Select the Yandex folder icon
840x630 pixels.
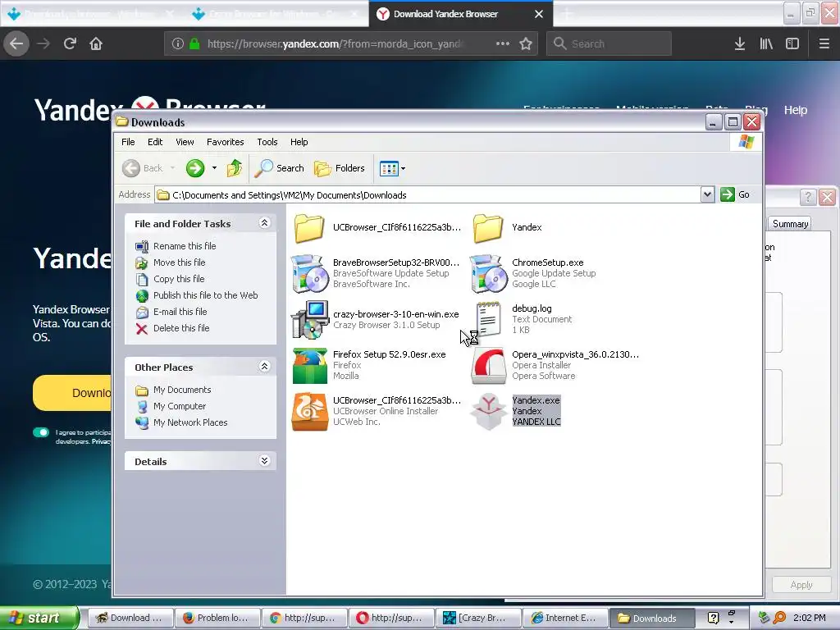[x=488, y=228]
